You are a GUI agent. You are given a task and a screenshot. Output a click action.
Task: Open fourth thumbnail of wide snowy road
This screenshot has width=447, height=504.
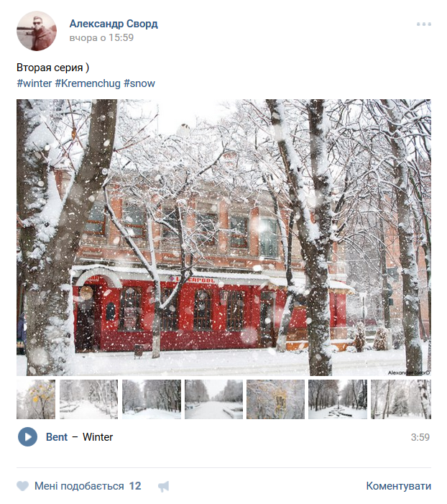point(213,399)
